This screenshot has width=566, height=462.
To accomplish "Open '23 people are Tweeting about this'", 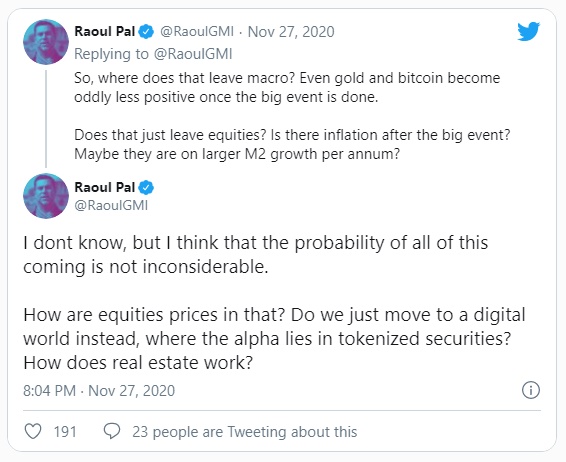I will [x=244, y=432].
